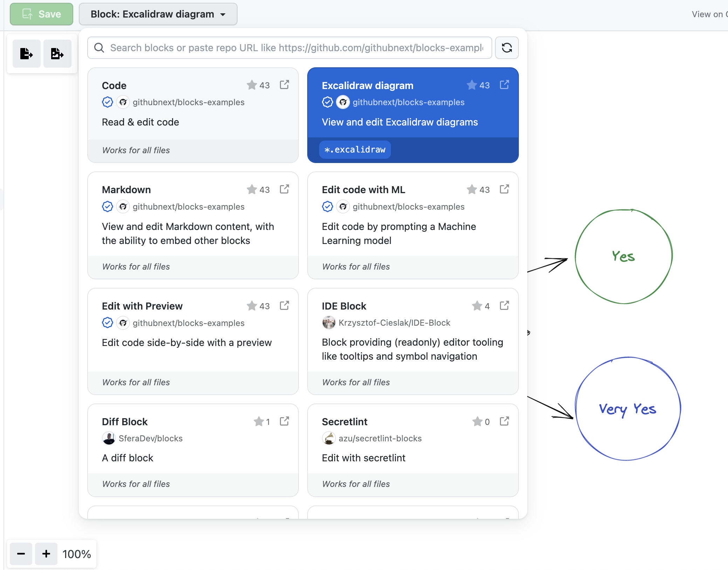This screenshot has height=570, width=728.
Task: Click the zoom out minus button
Action: 21,554
